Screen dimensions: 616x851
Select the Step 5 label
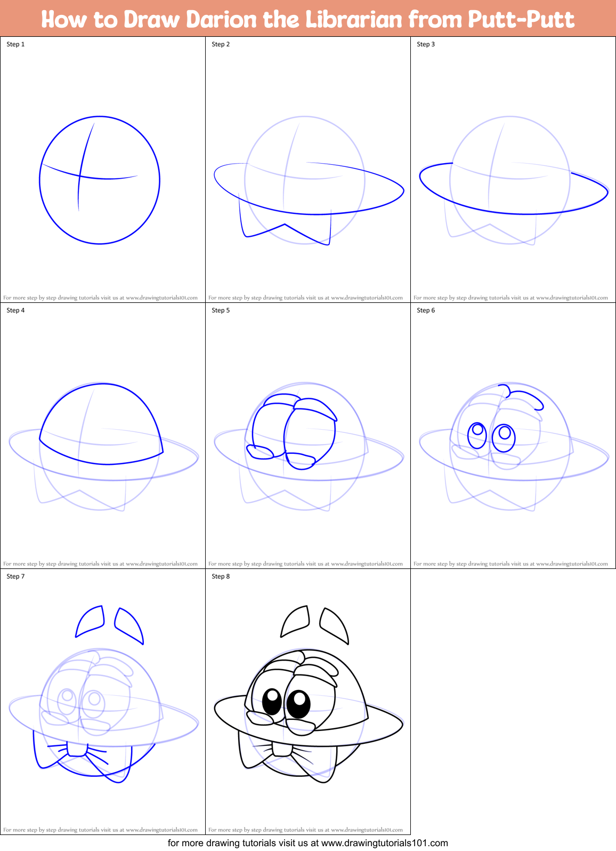click(x=221, y=310)
